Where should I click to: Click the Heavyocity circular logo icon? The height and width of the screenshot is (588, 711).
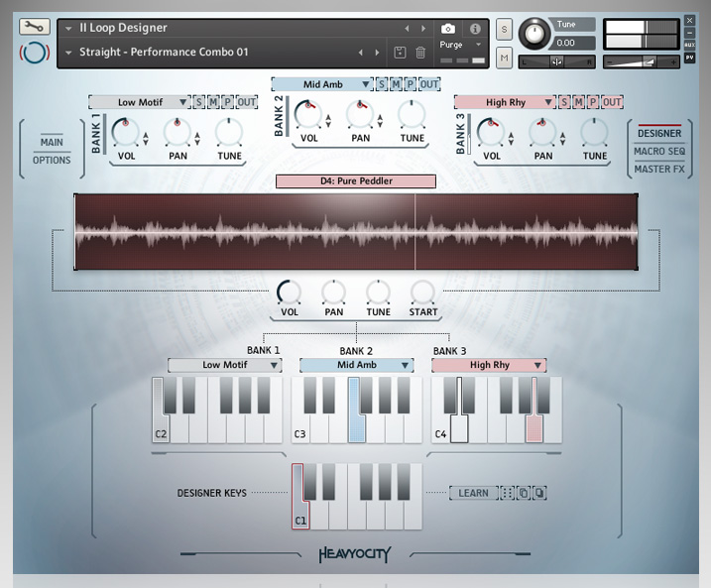click(35, 53)
